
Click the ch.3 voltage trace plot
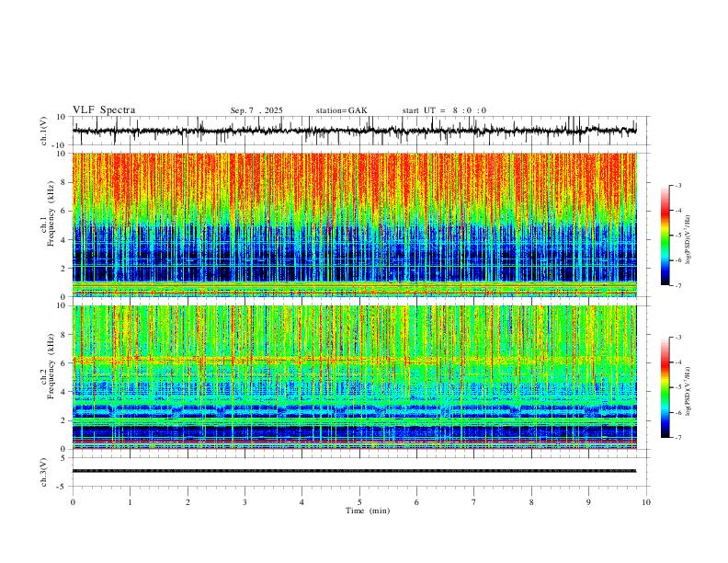pos(354,472)
